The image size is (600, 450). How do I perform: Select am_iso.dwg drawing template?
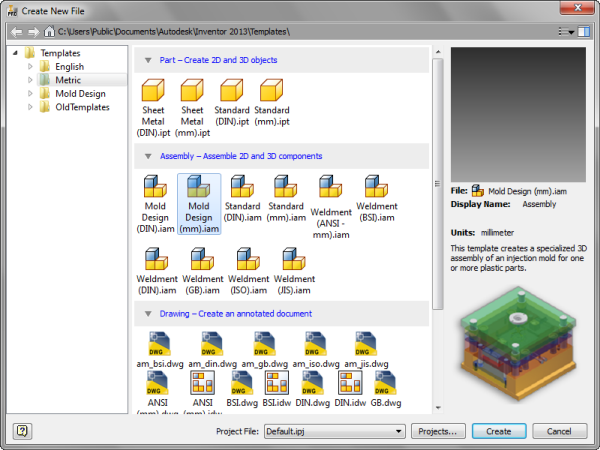[316, 350]
